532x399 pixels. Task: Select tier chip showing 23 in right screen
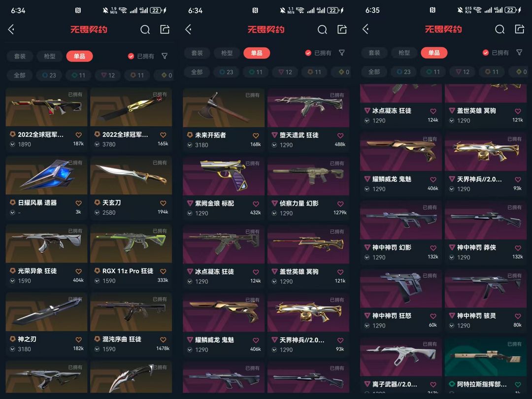point(403,72)
